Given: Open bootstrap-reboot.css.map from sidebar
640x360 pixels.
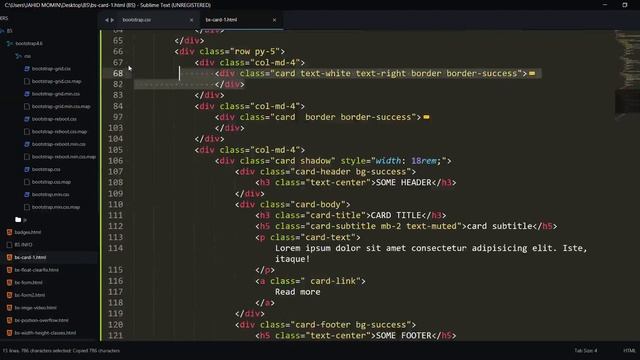Looking at the screenshot, I should click(x=60, y=132).
